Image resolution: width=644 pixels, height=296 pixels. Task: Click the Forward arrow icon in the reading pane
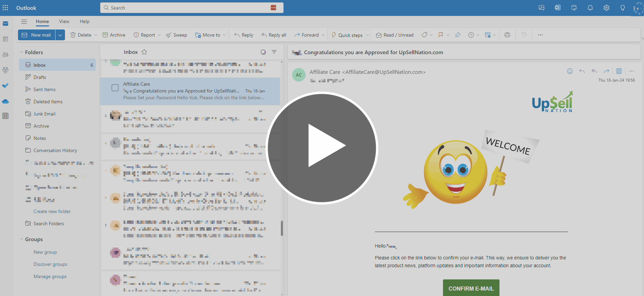click(x=606, y=71)
